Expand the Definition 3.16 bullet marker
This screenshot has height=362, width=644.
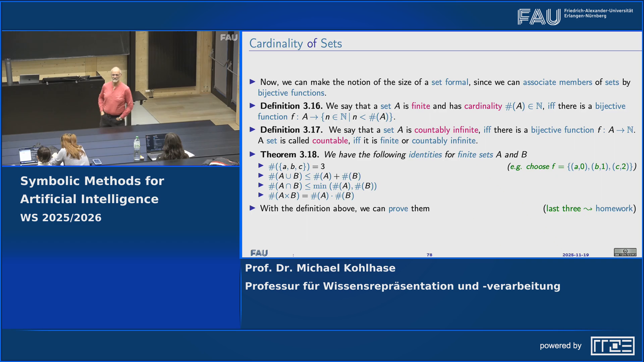point(253,106)
